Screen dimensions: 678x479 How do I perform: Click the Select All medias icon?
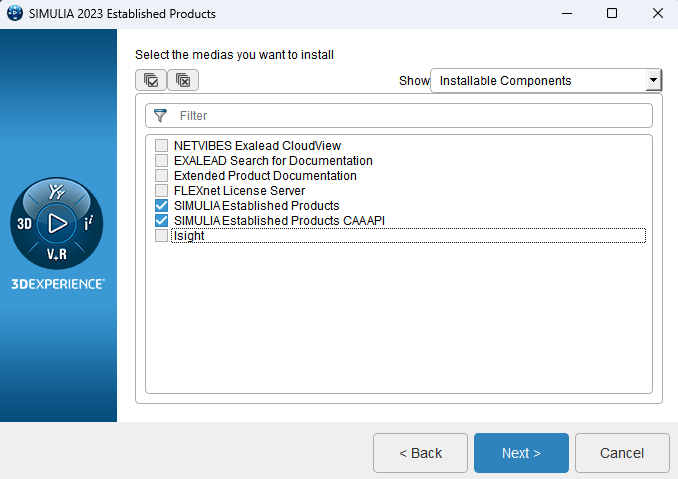[x=151, y=80]
